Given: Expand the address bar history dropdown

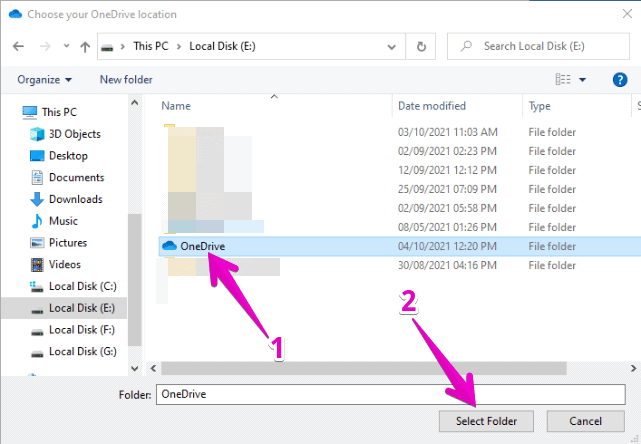Looking at the screenshot, I should pos(391,47).
